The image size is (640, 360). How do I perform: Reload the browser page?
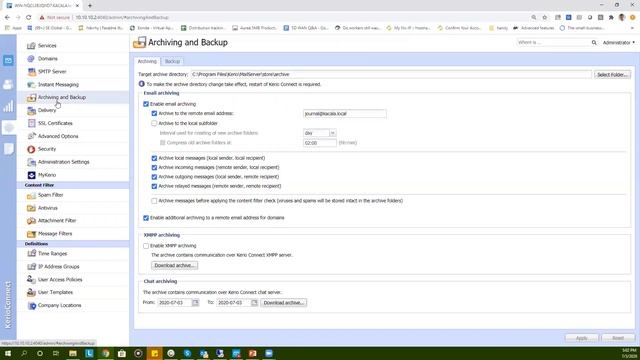[x=29, y=18]
